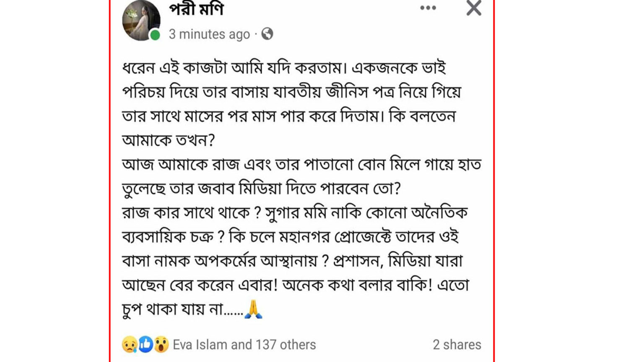The height and width of the screenshot is (362, 644).
Task: Click the text line "আমাকে তখন?"
Action: [168, 140]
